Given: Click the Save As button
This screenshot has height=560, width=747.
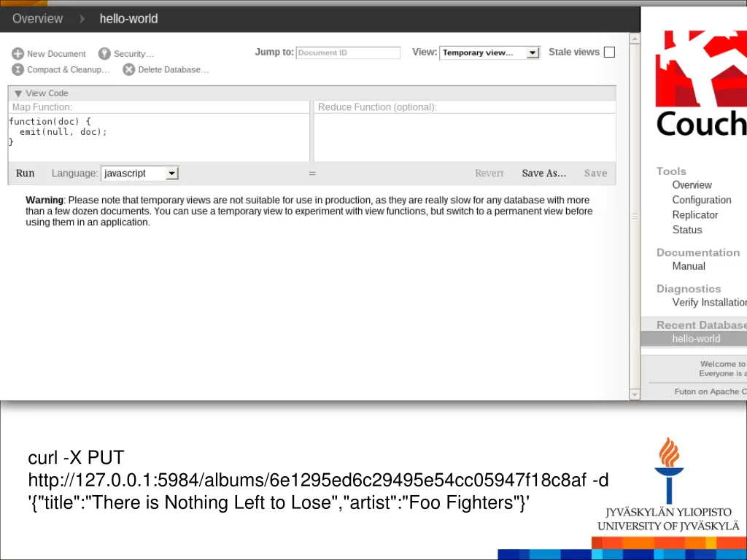Looking at the screenshot, I should click(544, 174).
